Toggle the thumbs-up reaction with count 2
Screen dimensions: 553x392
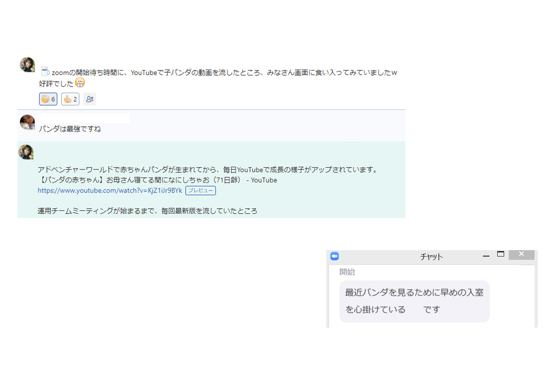70,99
